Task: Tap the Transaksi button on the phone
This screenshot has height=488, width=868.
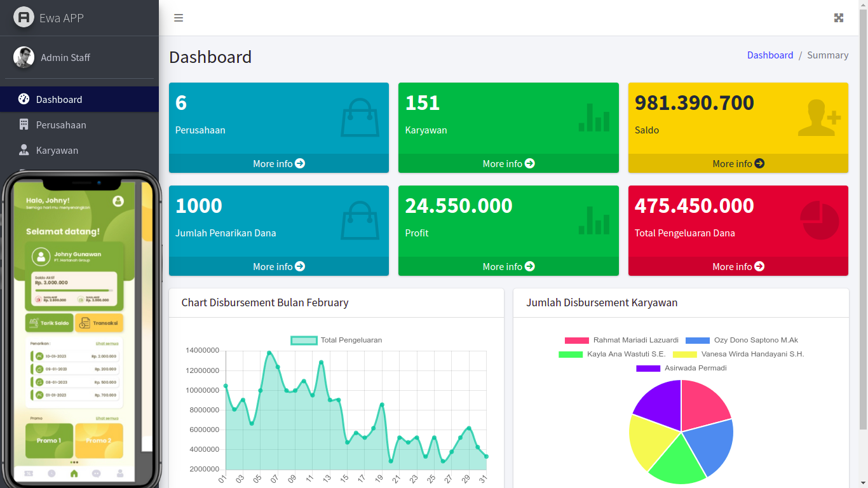Action: [x=99, y=323]
